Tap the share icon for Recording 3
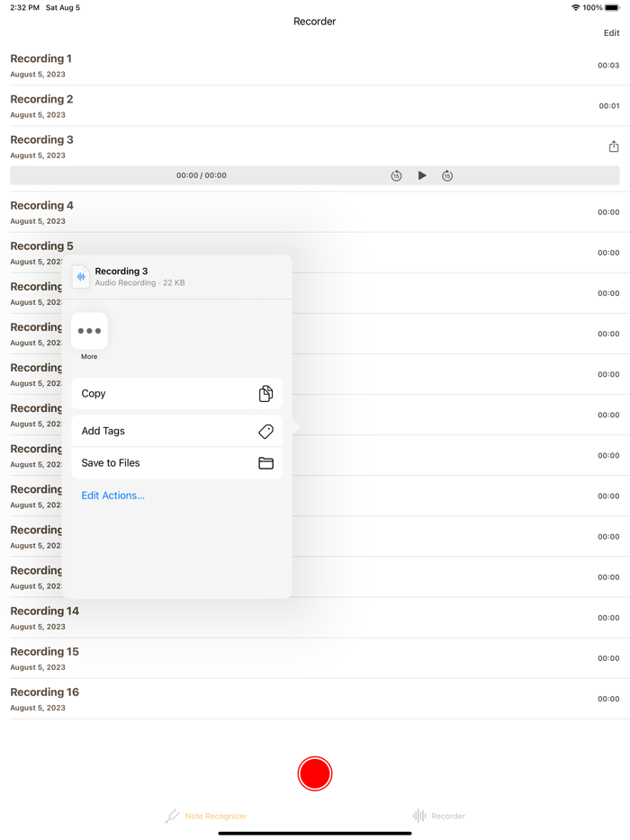The image size is (630, 840). tap(614, 147)
